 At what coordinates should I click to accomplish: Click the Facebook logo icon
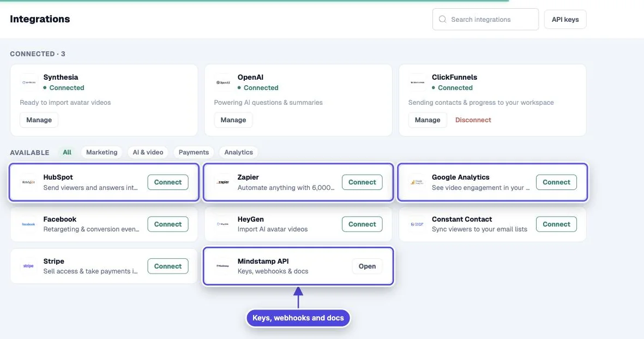[x=29, y=224]
